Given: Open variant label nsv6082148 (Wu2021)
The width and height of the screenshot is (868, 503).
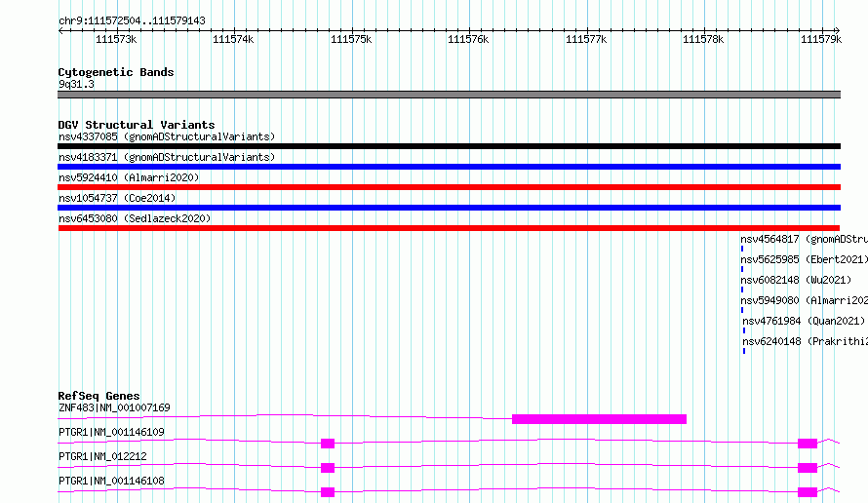Looking at the screenshot, I should pos(796,280).
